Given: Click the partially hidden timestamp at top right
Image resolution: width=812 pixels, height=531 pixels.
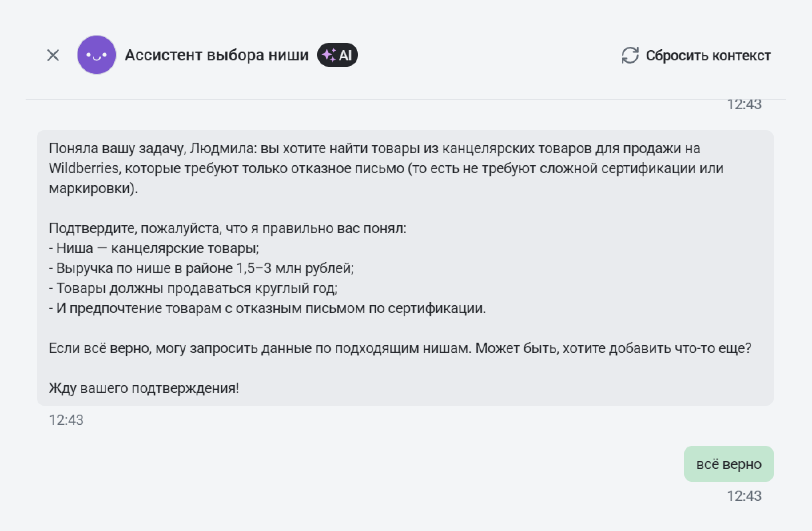Looking at the screenshot, I should tap(744, 105).
